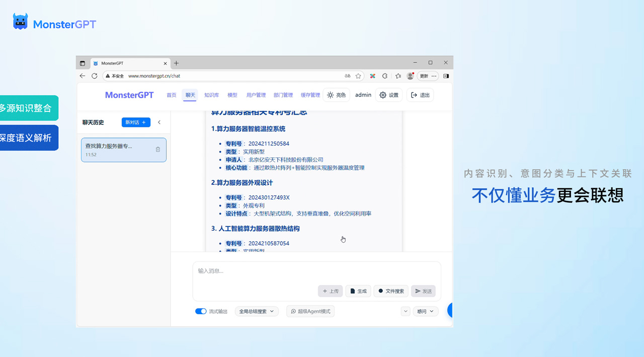Image resolution: width=644 pixels, height=357 pixels.
Task: Open the 慧问 dropdown selector
Action: click(425, 311)
